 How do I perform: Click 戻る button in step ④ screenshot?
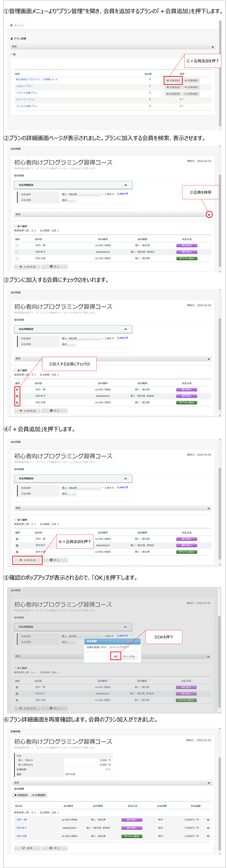click(x=54, y=560)
